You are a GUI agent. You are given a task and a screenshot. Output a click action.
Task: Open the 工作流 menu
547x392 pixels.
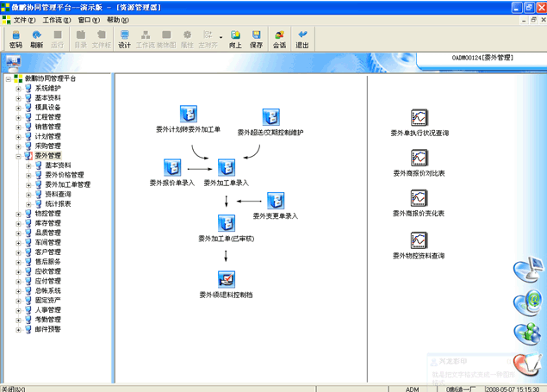pos(57,19)
